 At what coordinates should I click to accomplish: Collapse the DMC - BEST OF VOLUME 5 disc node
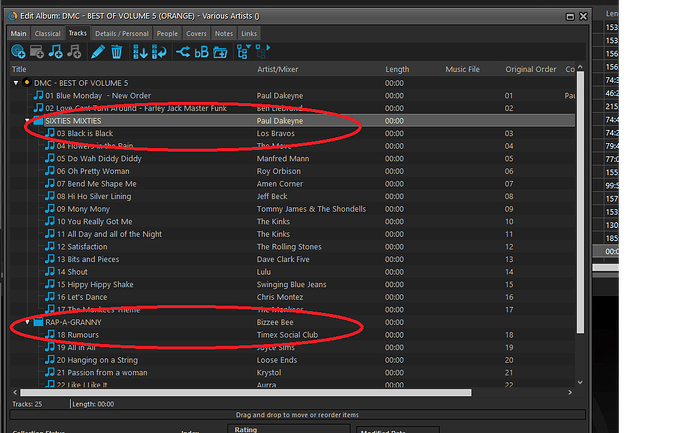click(x=16, y=83)
